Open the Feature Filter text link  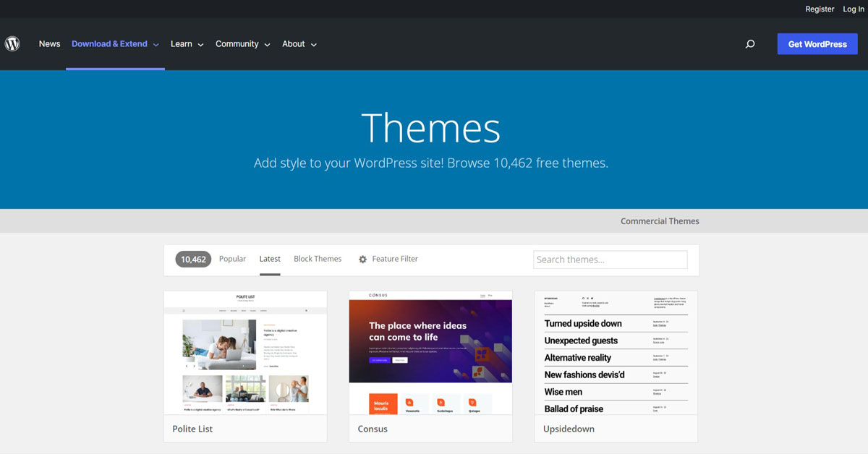pyautogui.click(x=395, y=259)
